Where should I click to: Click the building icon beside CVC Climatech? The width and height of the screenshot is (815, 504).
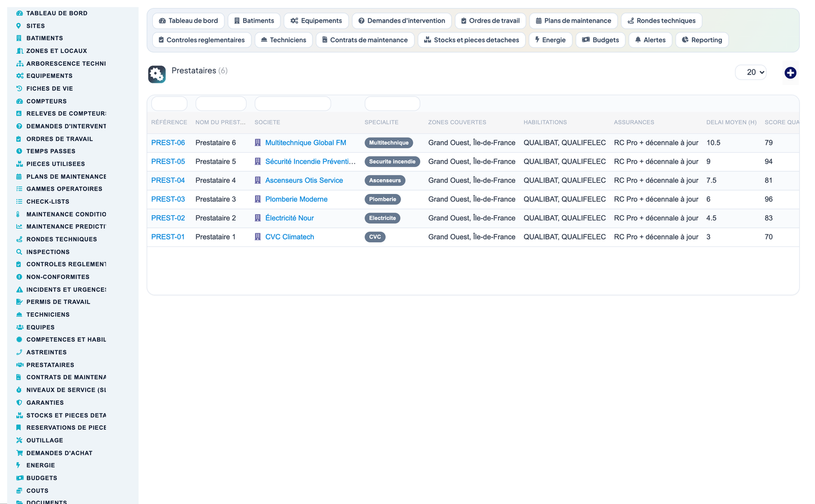point(258,237)
